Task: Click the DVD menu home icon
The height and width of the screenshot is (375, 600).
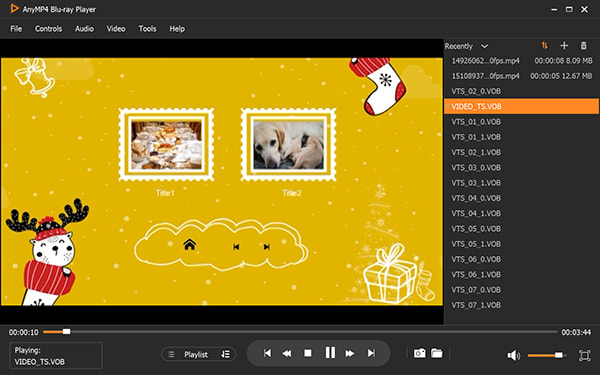Action: point(189,245)
